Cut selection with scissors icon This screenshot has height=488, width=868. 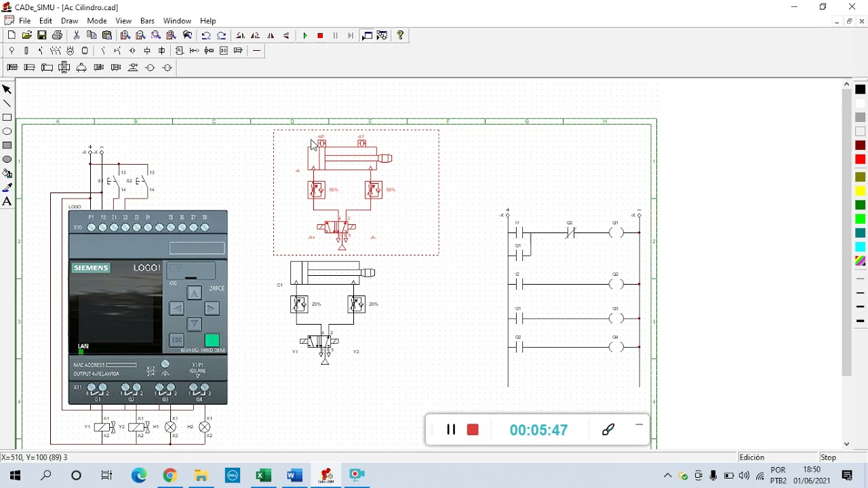tap(77, 35)
